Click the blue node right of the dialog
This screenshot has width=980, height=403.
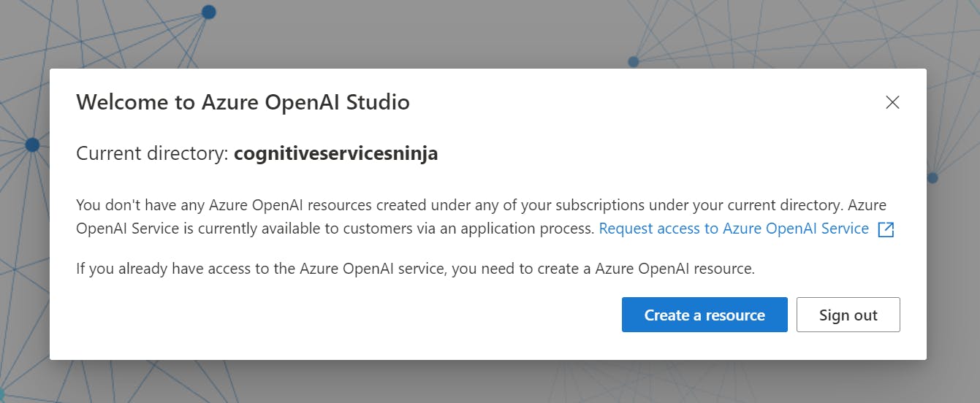(x=932, y=177)
